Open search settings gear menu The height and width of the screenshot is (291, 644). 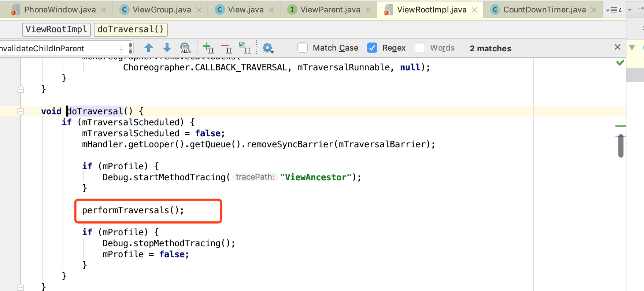pos(268,48)
